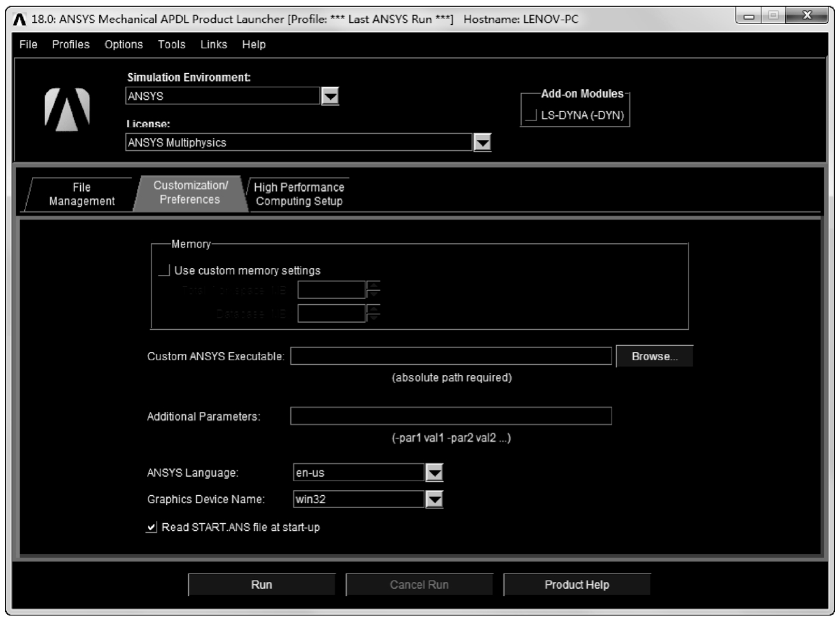
Task: Click the Custom ANSYS Executable input field
Action: tap(451, 356)
